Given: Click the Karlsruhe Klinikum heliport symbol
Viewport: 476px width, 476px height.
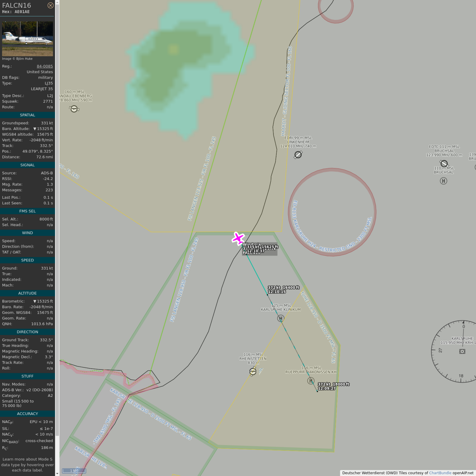Looking at the screenshot, I should 281,318.
